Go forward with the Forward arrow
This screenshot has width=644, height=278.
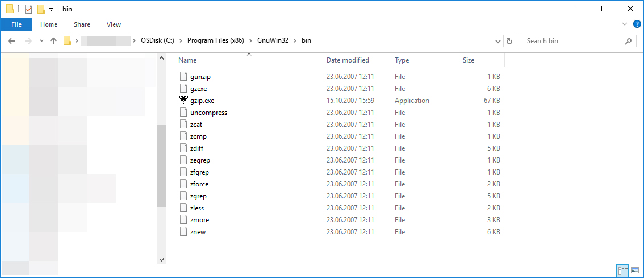tap(28, 41)
